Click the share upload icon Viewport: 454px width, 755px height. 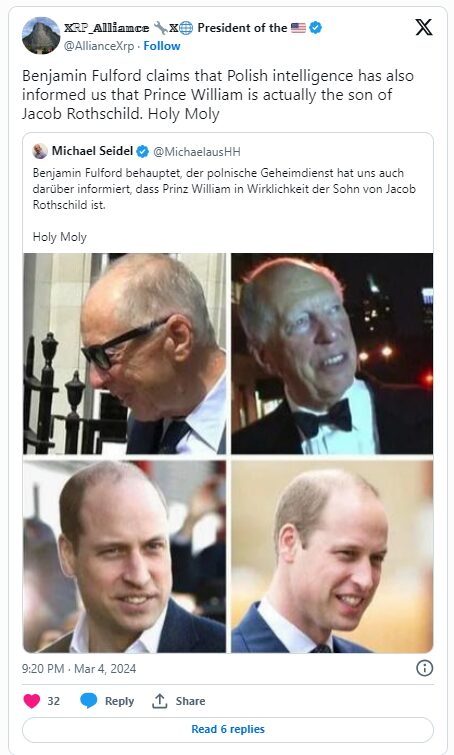click(x=159, y=701)
